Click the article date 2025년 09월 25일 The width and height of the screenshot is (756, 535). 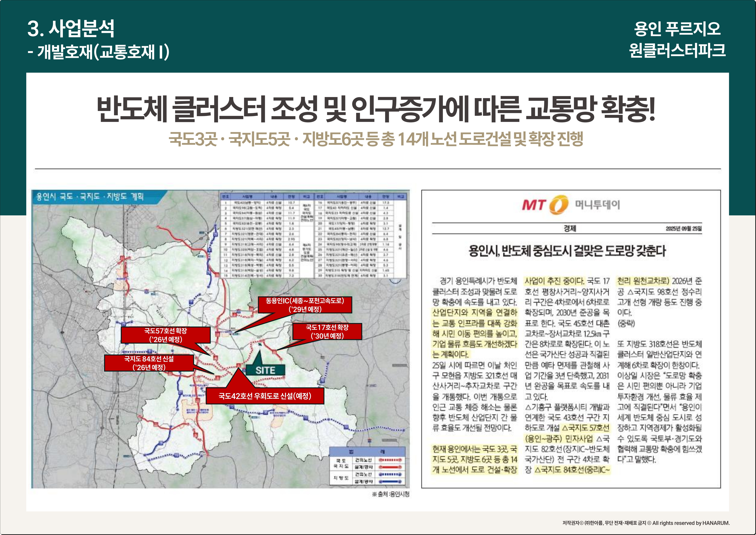click(x=684, y=229)
